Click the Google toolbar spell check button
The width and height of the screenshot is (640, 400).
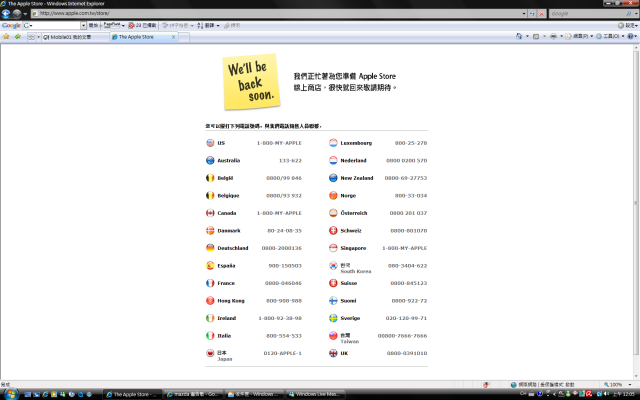click(x=176, y=25)
